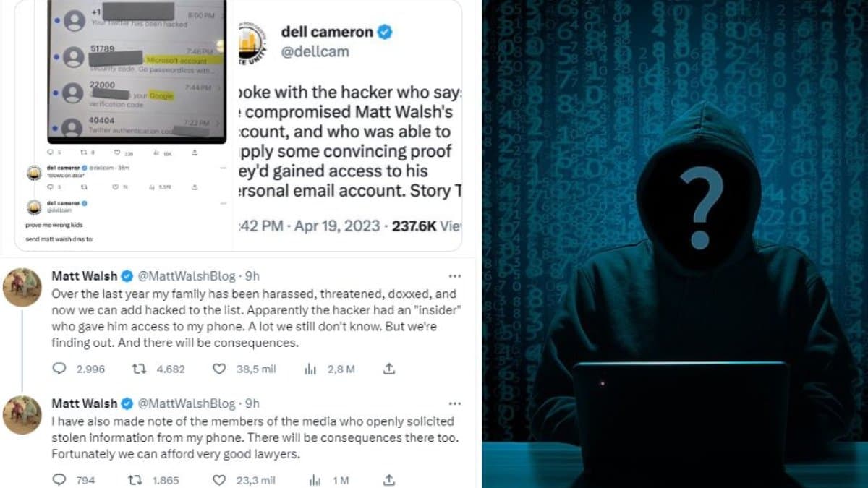This screenshot has height=488, width=868.
Task: Open more options on second Matt Walsh tweet
Action: pyautogui.click(x=454, y=403)
